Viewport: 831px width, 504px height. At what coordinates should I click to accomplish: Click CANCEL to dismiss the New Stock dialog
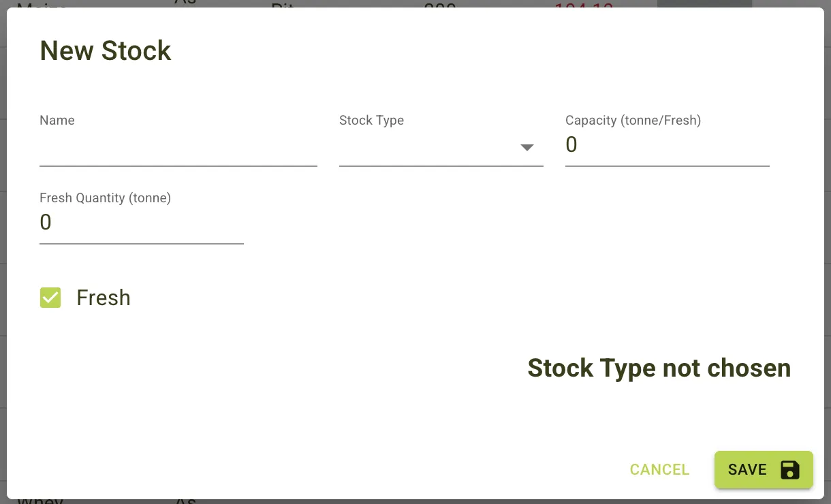click(x=659, y=469)
